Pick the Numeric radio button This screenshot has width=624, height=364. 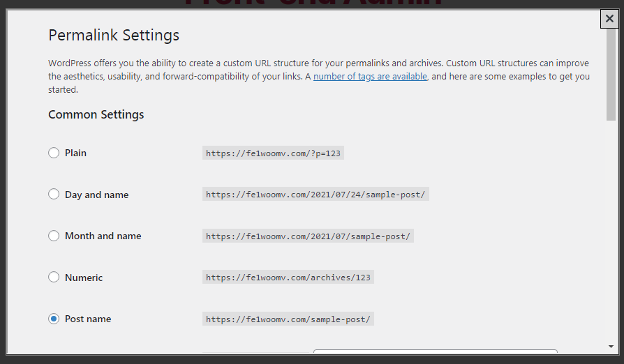coord(54,278)
